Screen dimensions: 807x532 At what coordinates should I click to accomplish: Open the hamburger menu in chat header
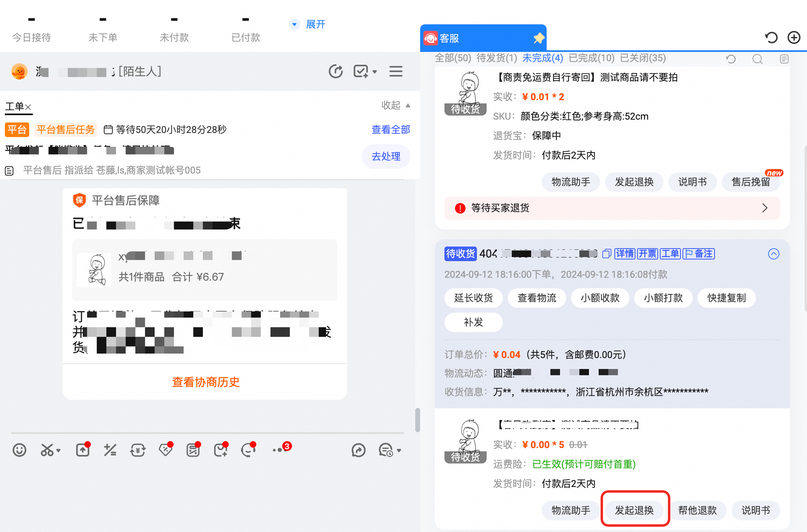[x=396, y=71]
